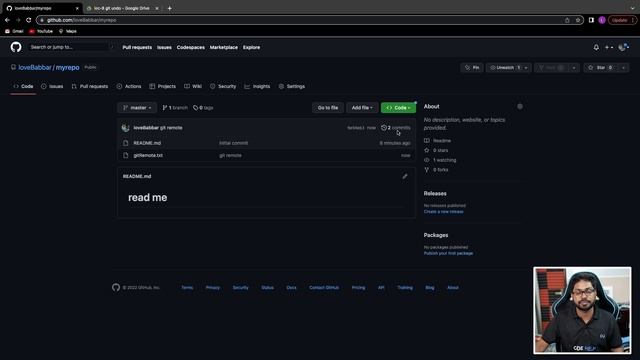Bookmark this page using the star icon
The width and height of the screenshot is (640, 360).
coord(578,20)
